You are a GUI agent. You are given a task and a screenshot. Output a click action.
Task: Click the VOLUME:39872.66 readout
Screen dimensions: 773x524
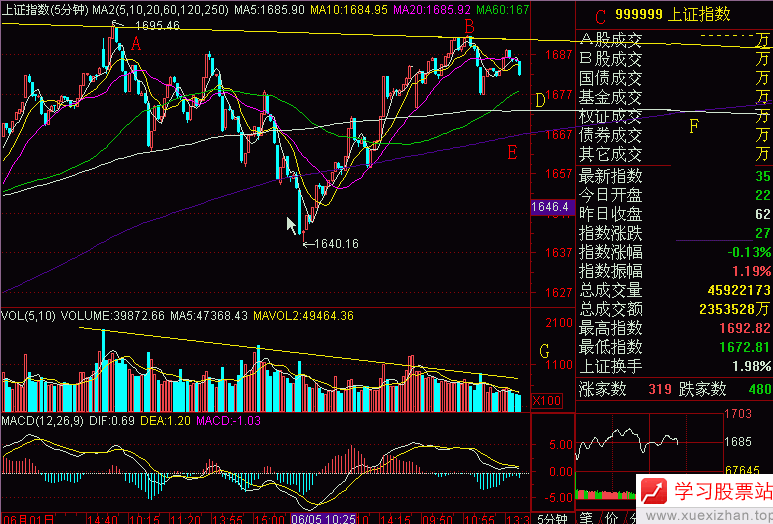point(112,315)
